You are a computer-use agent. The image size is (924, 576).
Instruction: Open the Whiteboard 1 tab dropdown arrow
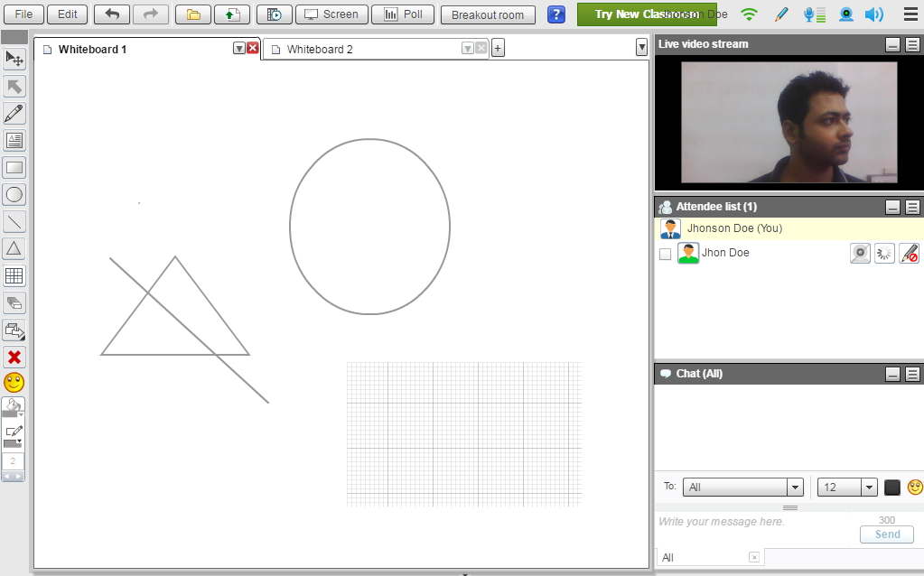click(x=238, y=49)
